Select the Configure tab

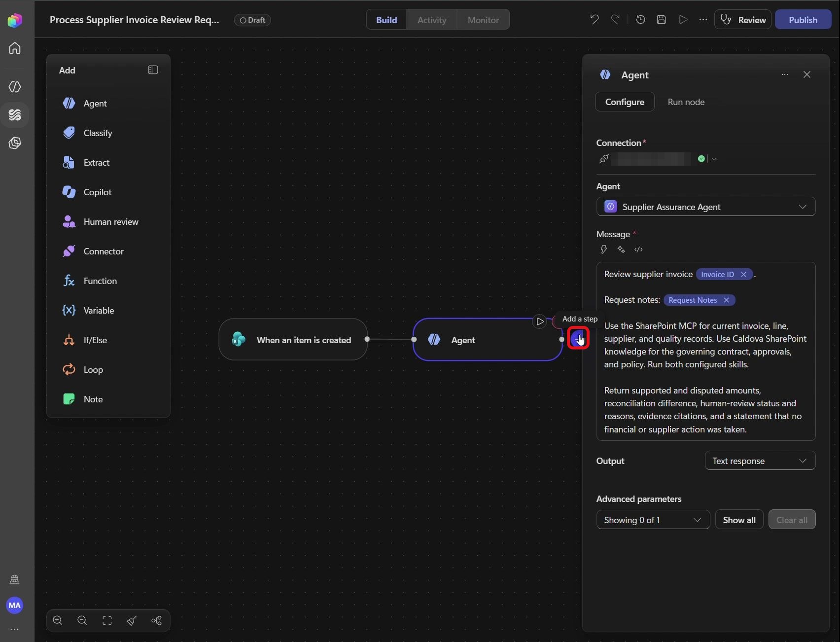625,102
